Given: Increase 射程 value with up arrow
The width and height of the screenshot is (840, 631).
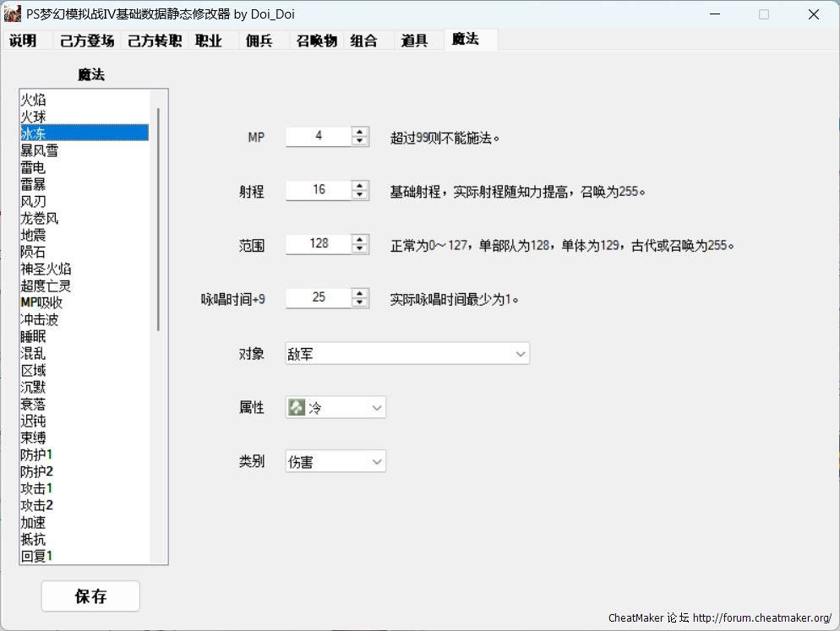Looking at the screenshot, I should click(x=360, y=186).
